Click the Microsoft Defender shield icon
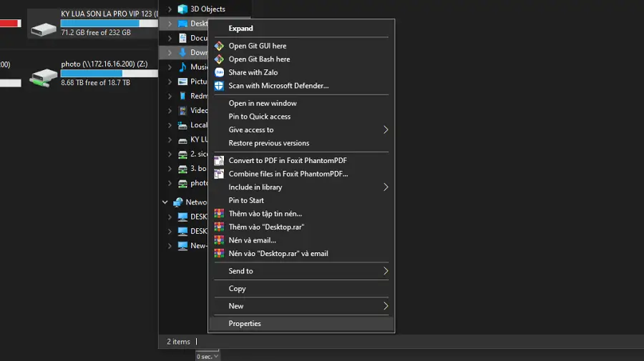Screen dimensions: 644x361 (219, 86)
